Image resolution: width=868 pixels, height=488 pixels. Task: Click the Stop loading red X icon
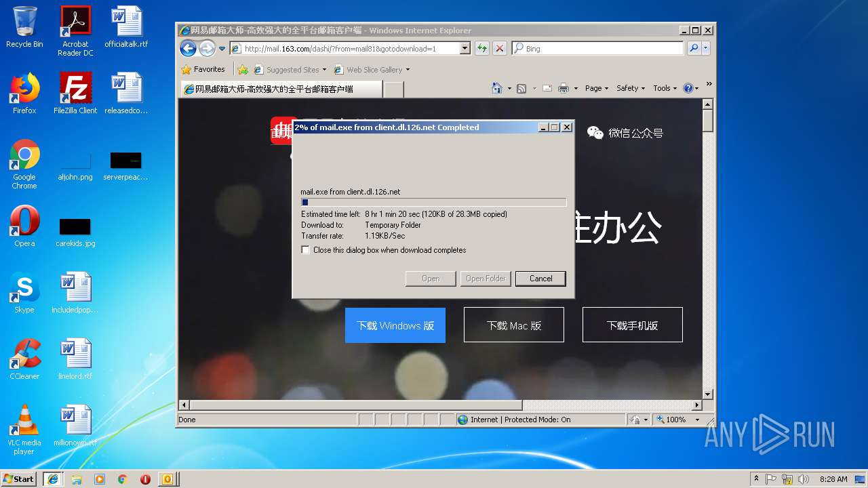coord(500,48)
